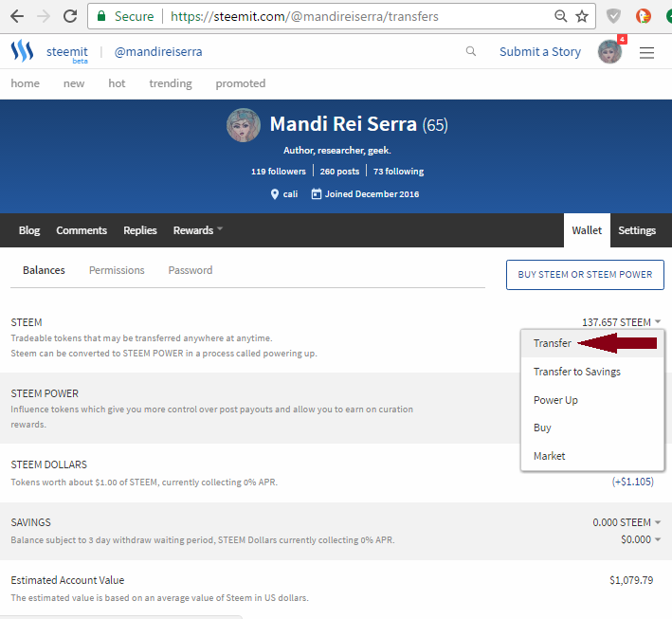Click the gray shield extension icon
The image size is (672, 619).
pyautogui.click(x=613, y=16)
